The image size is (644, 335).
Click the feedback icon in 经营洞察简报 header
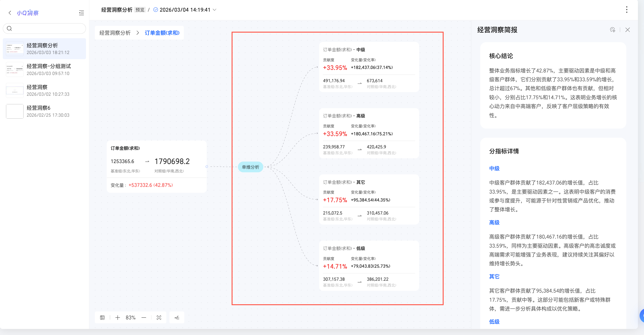coord(612,30)
